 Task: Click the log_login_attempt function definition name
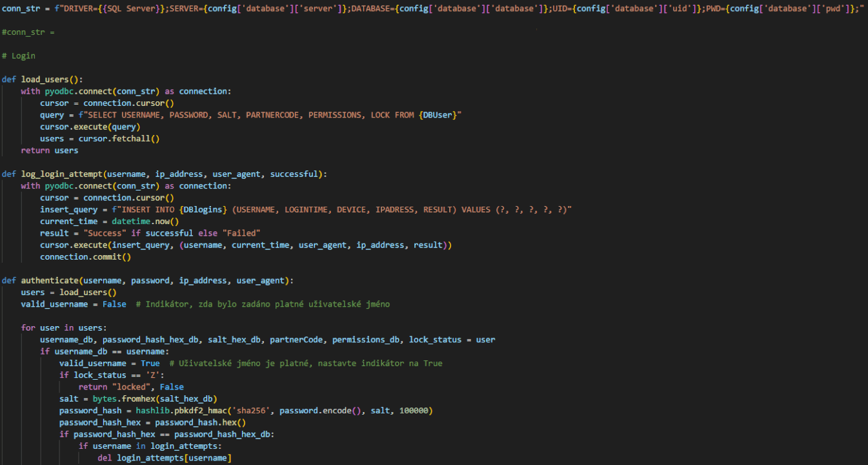[x=62, y=174]
